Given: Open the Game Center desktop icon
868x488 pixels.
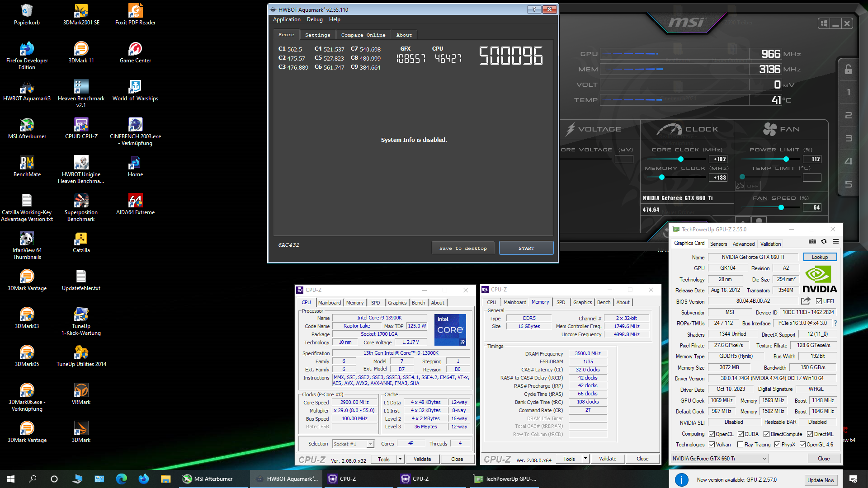Looking at the screenshot, I should [x=135, y=52].
